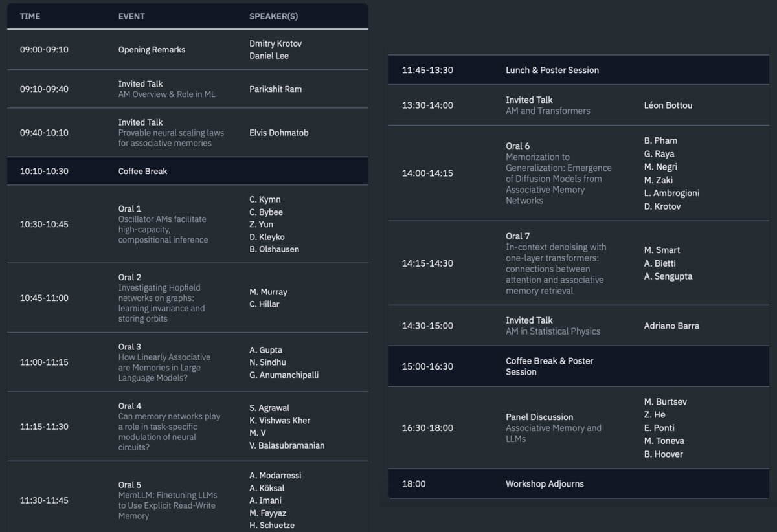This screenshot has height=532, width=777.
Task: Click speaker M. Murray
Action: tap(268, 292)
